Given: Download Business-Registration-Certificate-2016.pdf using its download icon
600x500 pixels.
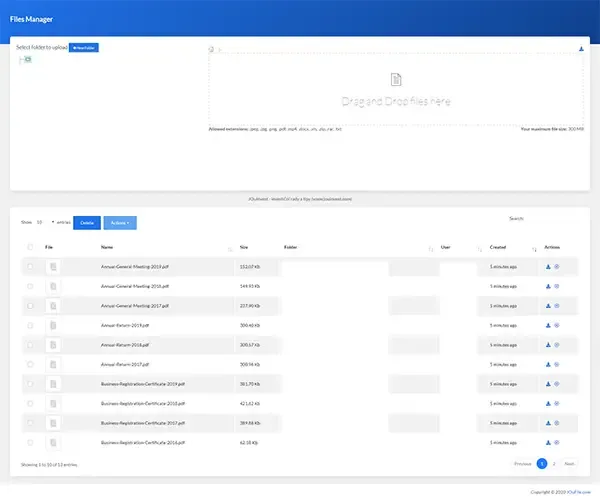Looking at the screenshot, I should (x=548, y=442).
